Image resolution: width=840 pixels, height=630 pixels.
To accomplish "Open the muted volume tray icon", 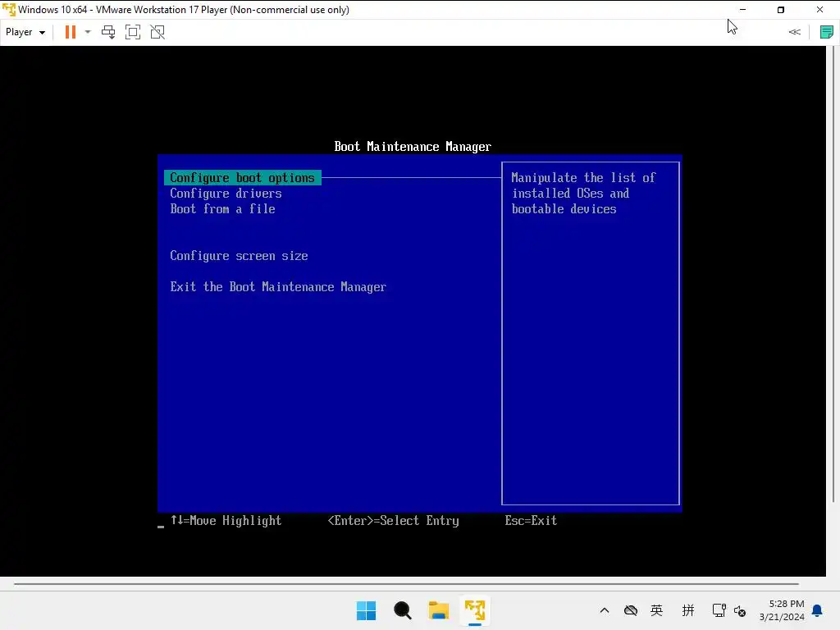I will [x=740, y=610].
